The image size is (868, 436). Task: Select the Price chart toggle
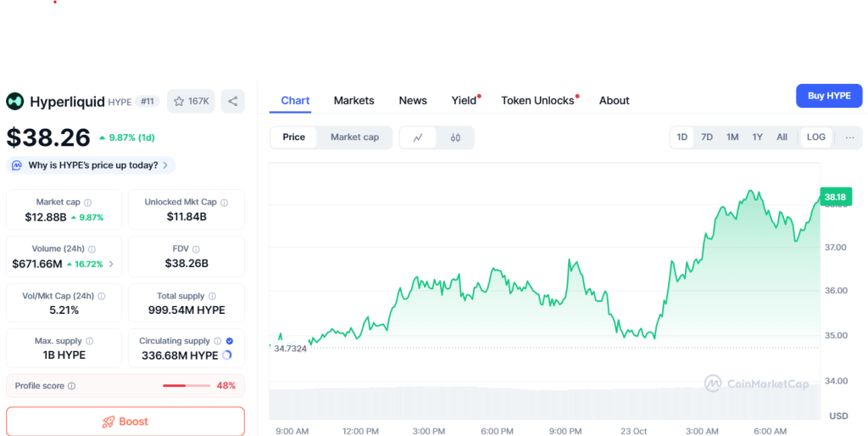tap(294, 137)
